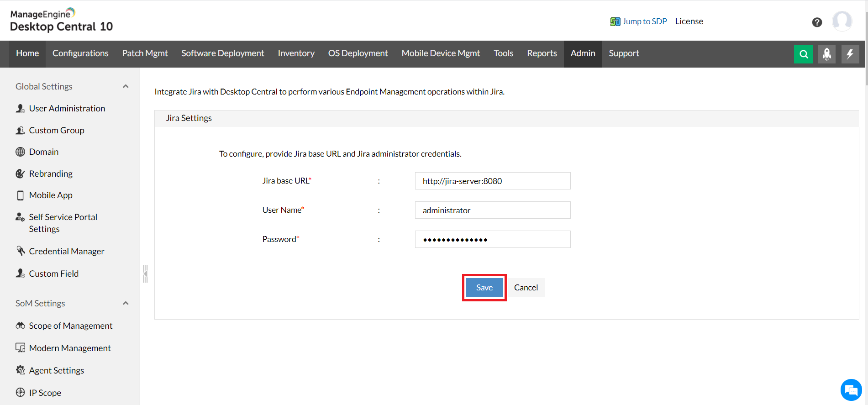
Task: Open the live chat bubble icon
Action: pyautogui.click(x=851, y=390)
